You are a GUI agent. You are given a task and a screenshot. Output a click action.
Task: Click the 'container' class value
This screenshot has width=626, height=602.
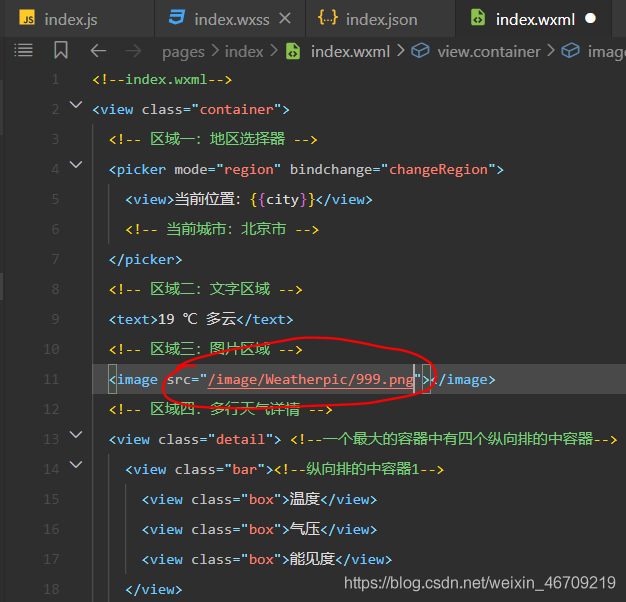pyautogui.click(x=236, y=109)
